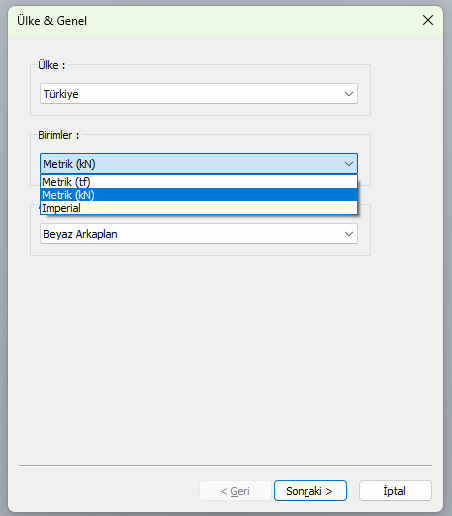Click the Beyaz Arkaplan text in the combo field

80,234
